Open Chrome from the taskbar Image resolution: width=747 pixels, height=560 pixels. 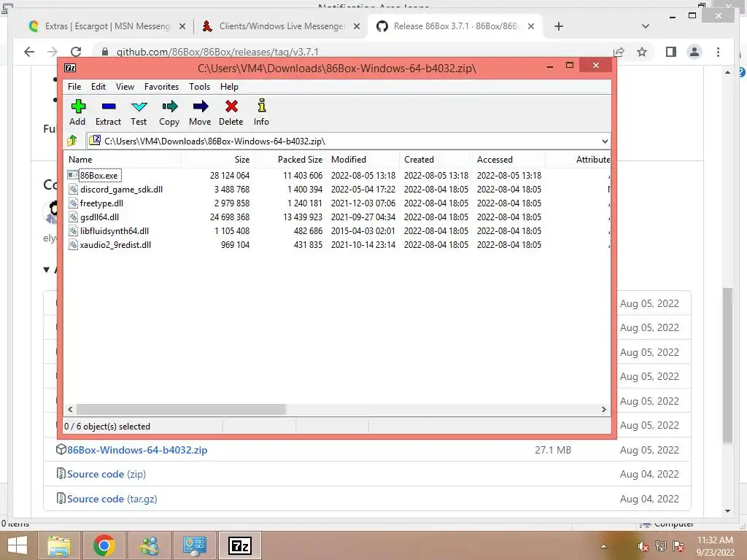104,545
